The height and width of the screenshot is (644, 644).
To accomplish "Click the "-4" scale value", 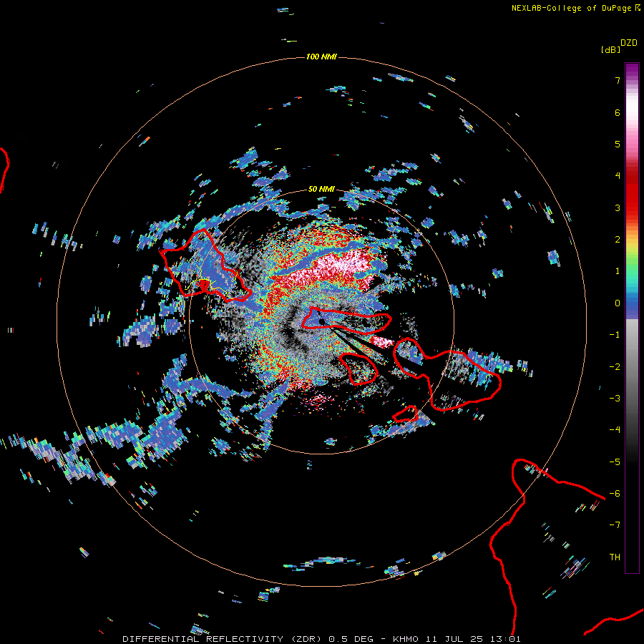I will 615,430.
